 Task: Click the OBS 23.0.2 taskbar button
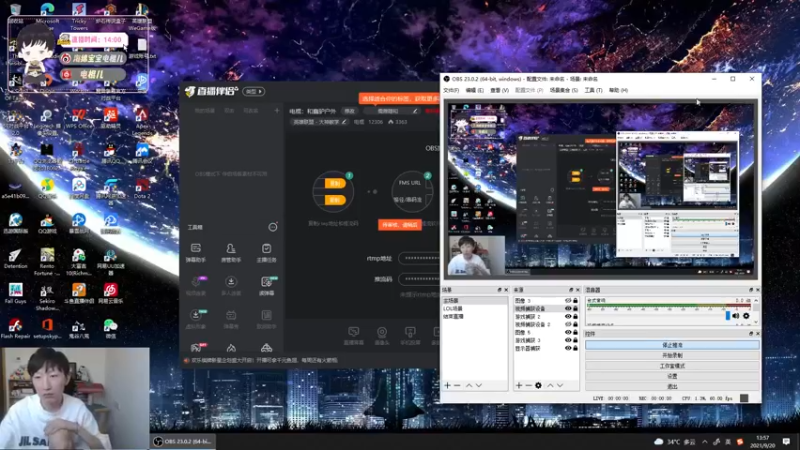coord(182,442)
